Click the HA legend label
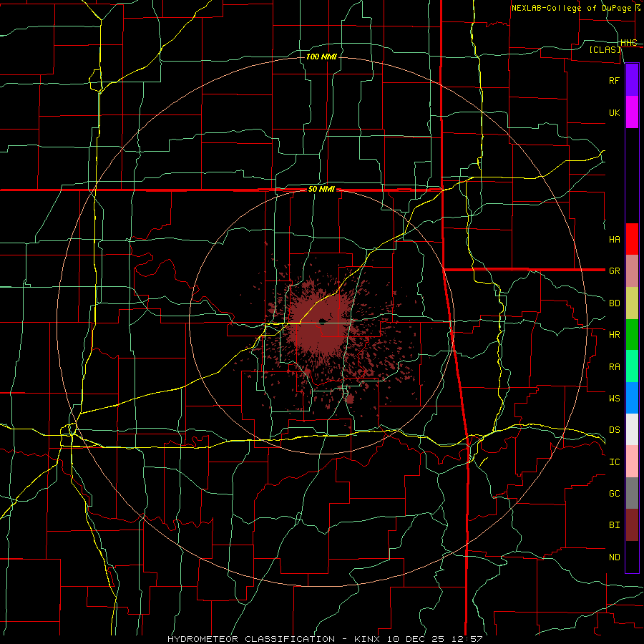Image resolution: width=644 pixels, height=644 pixels. 615,239
